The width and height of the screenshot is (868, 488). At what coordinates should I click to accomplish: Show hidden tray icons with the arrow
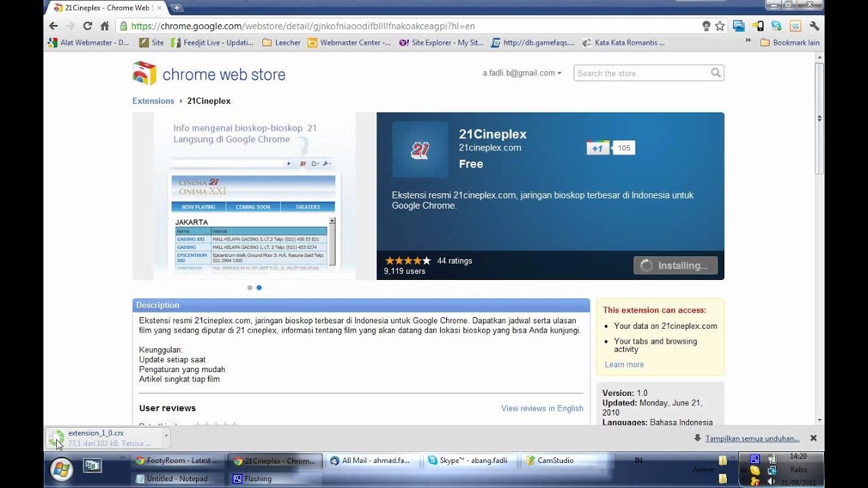(743, 469)
